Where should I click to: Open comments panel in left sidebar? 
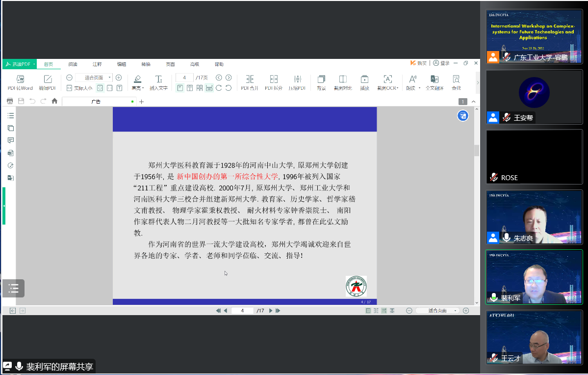pyautogui.click(x=10, y=140)
